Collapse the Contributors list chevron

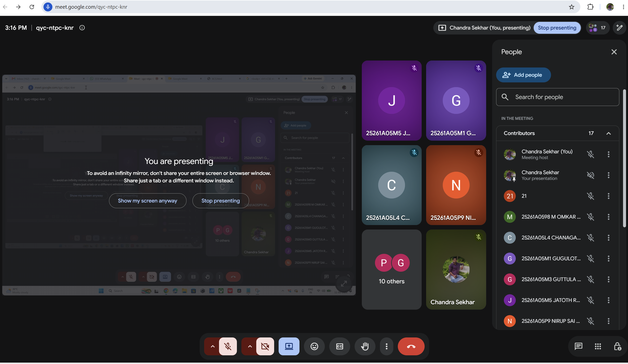tap(608, 133)
